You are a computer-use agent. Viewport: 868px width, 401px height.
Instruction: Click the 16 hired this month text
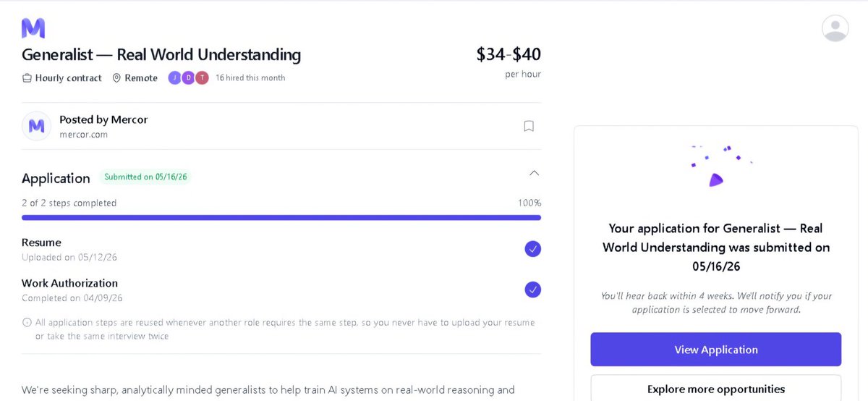click(250, 77)
